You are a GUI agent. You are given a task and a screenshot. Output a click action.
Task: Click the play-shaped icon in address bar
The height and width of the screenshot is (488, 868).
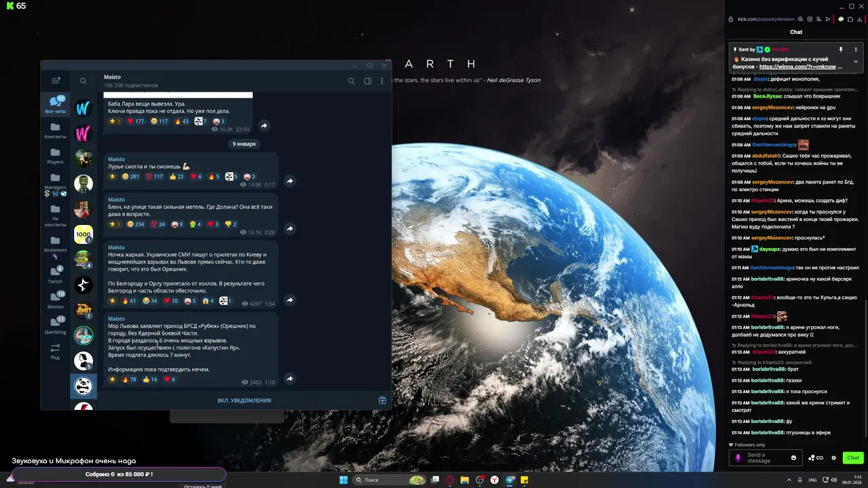click(827, 19)
